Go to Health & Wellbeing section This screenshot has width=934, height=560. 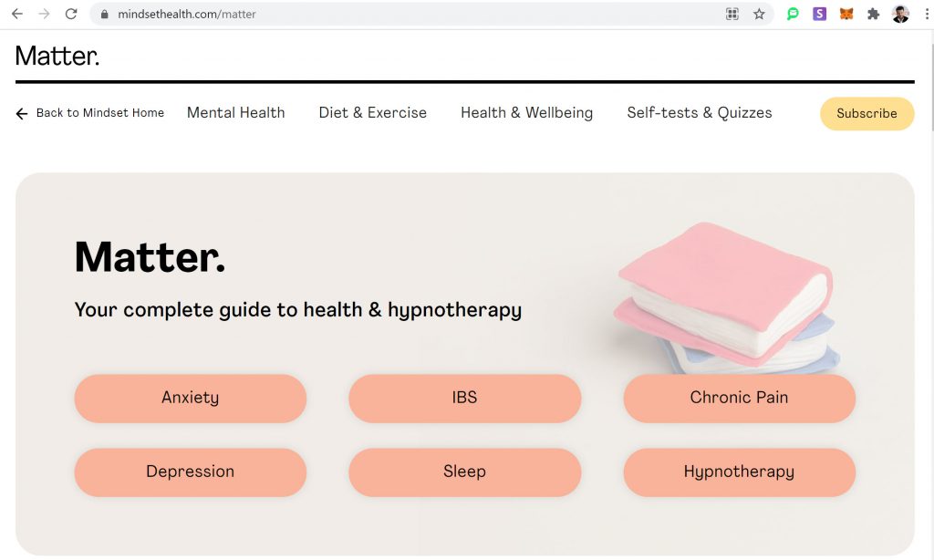pos(526,112)
